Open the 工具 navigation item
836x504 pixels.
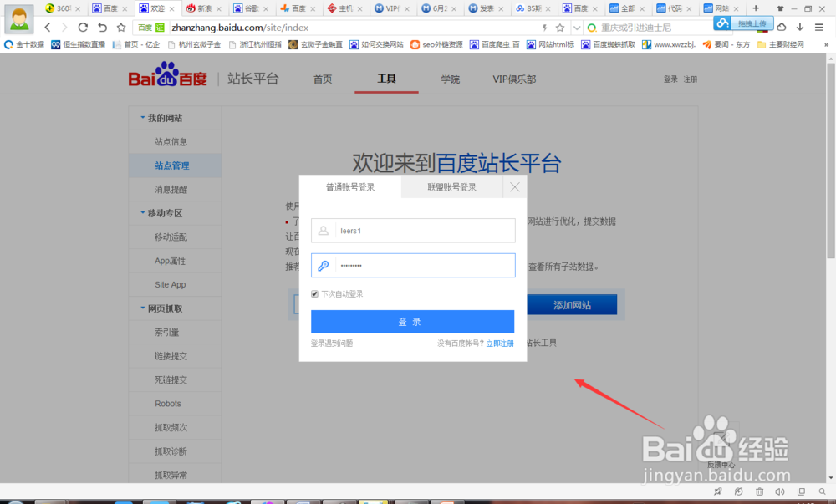coord(386,79)
